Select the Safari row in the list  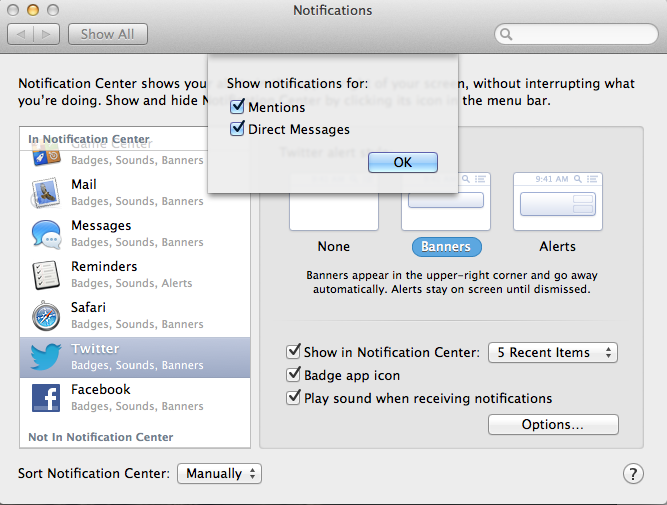click(135, 316)
